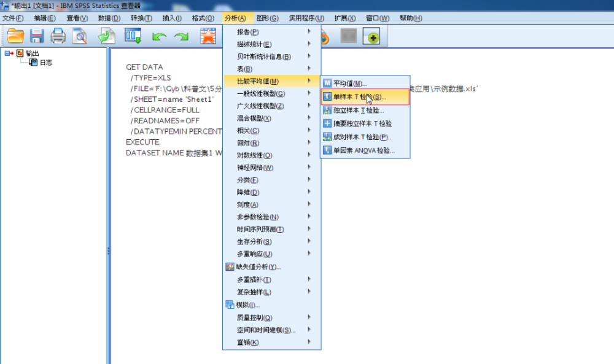
Task: Open the 文件(F) menu
Action: click(x=13, y=18)
